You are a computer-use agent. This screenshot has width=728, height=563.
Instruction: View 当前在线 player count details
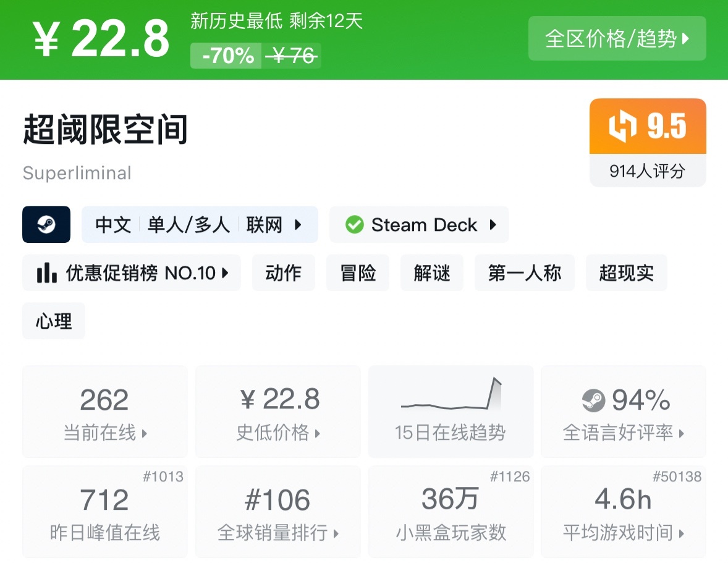click(105, 412)
